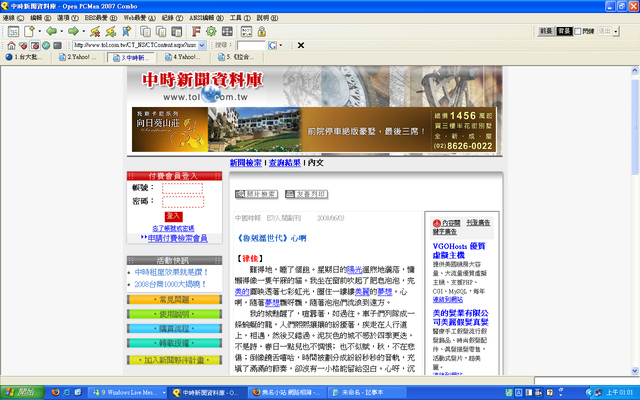
Task: Click the green 使用說明 button
Action: (174, 314)
